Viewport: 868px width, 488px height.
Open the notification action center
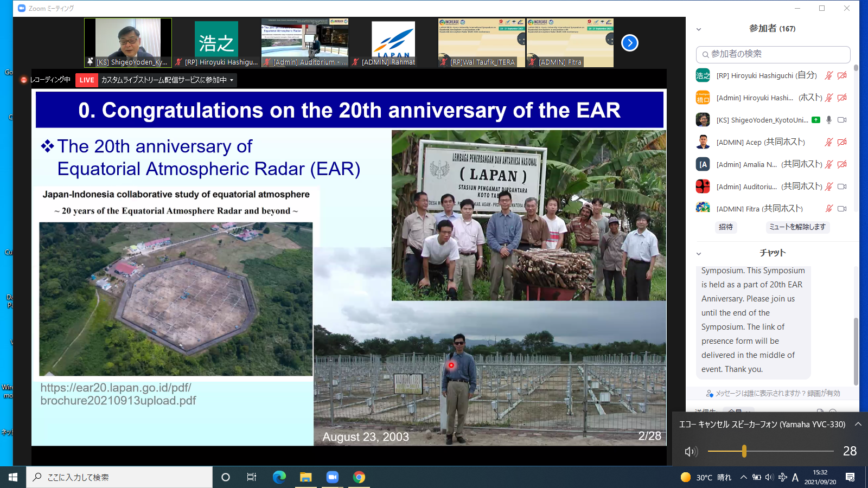tap(850, 477)
